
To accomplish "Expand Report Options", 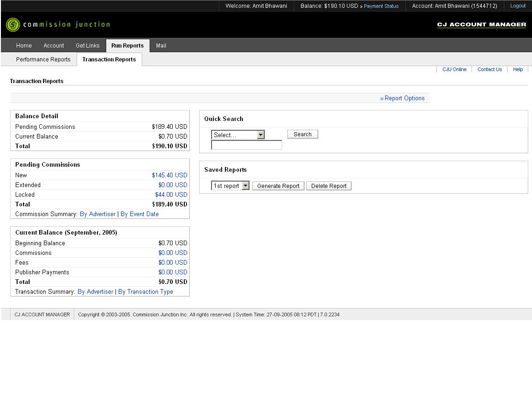I will point(402,98).
